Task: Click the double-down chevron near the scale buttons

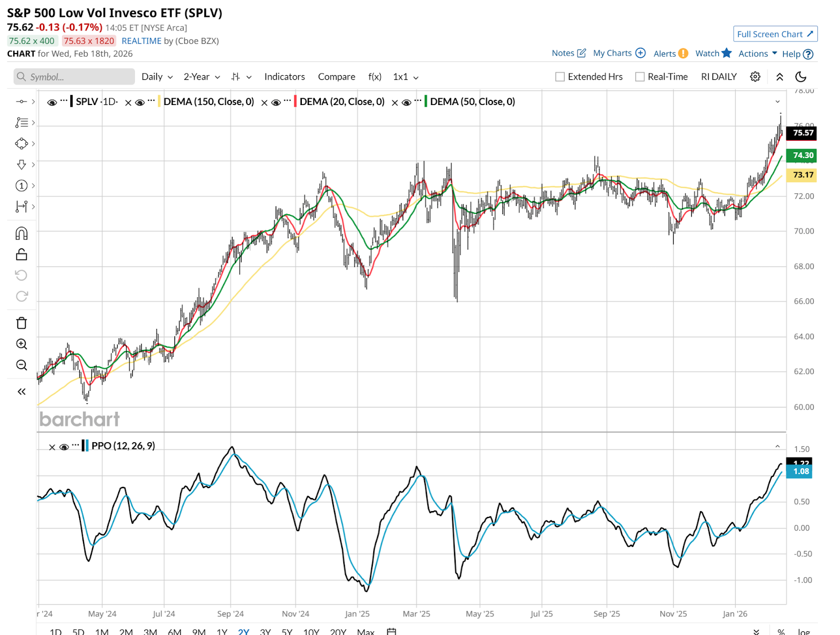Action: (756, 631)
